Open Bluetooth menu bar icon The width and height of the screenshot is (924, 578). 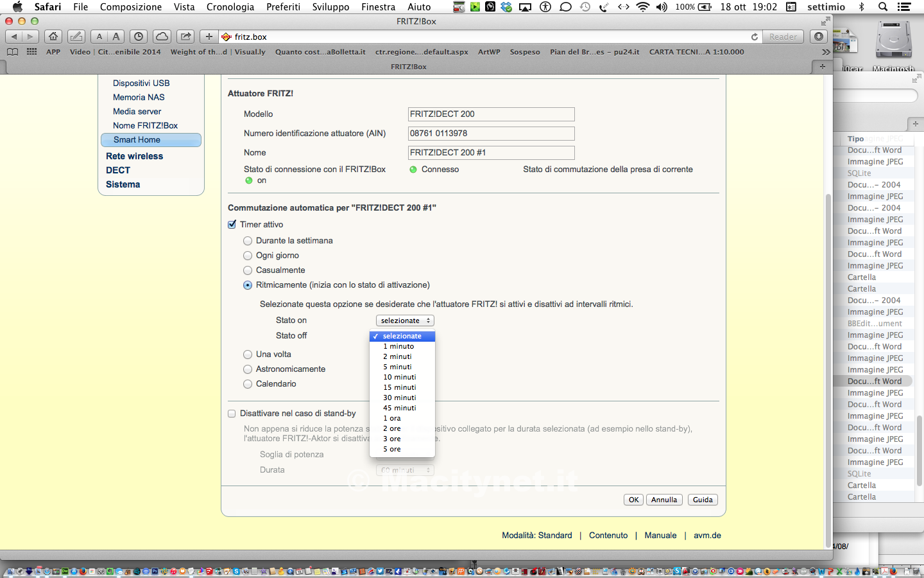click(x=862, y=7)
